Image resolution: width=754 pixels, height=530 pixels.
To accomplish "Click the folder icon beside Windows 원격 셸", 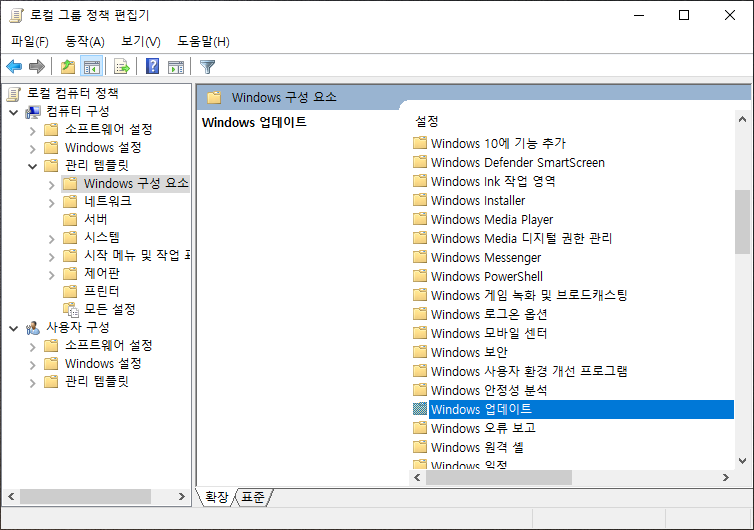I will click(x=420, y=447).
